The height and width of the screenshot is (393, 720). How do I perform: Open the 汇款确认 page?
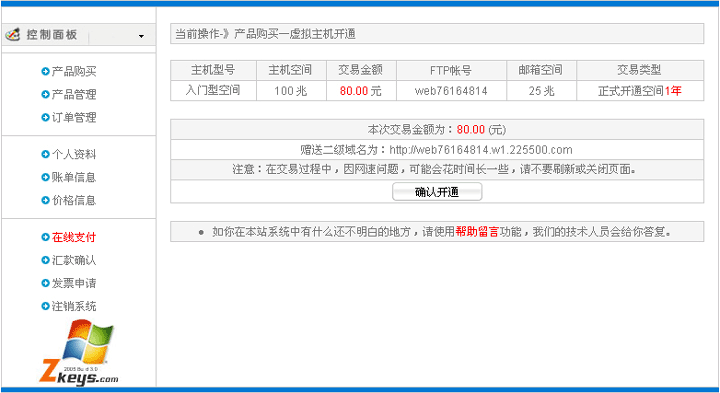[74, 260]
